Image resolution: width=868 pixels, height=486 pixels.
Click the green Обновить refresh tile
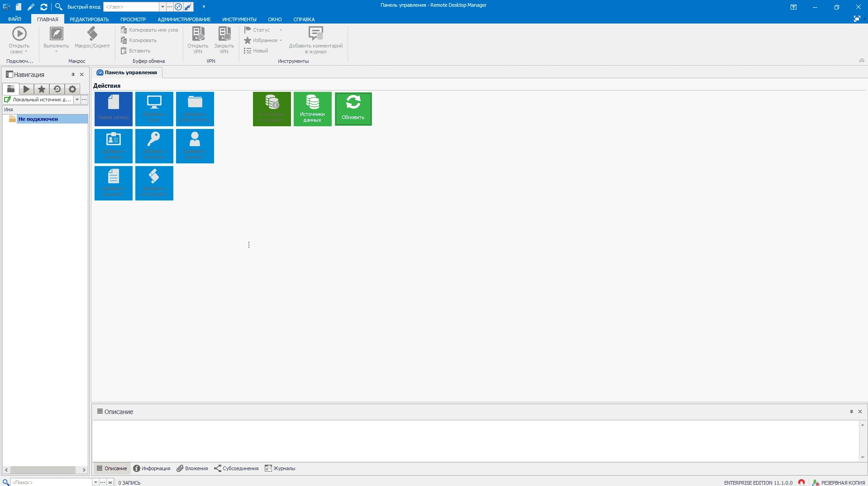(x=353, y=109)
